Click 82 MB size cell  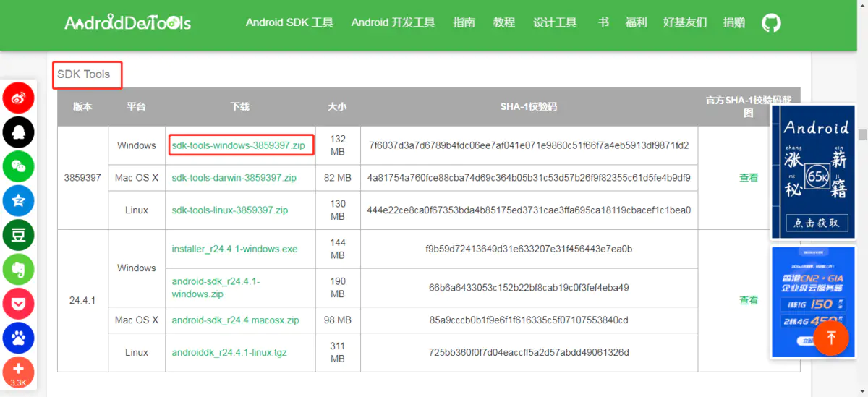(338, 177)
